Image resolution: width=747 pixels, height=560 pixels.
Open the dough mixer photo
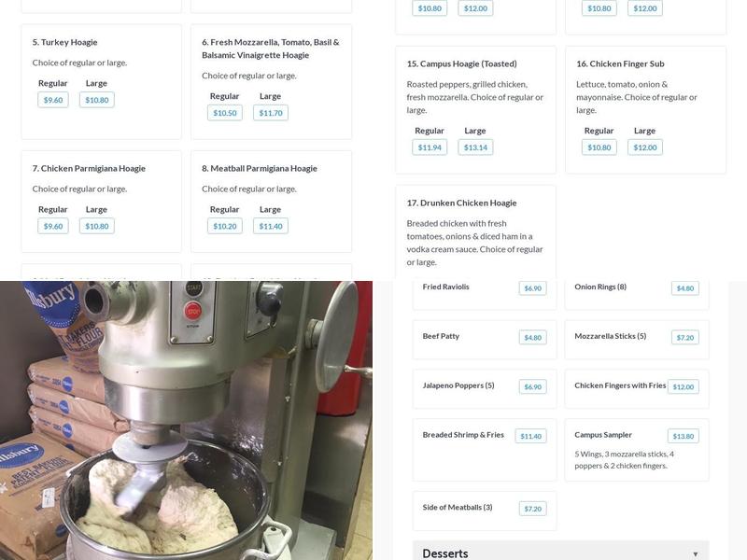[186, 420]
